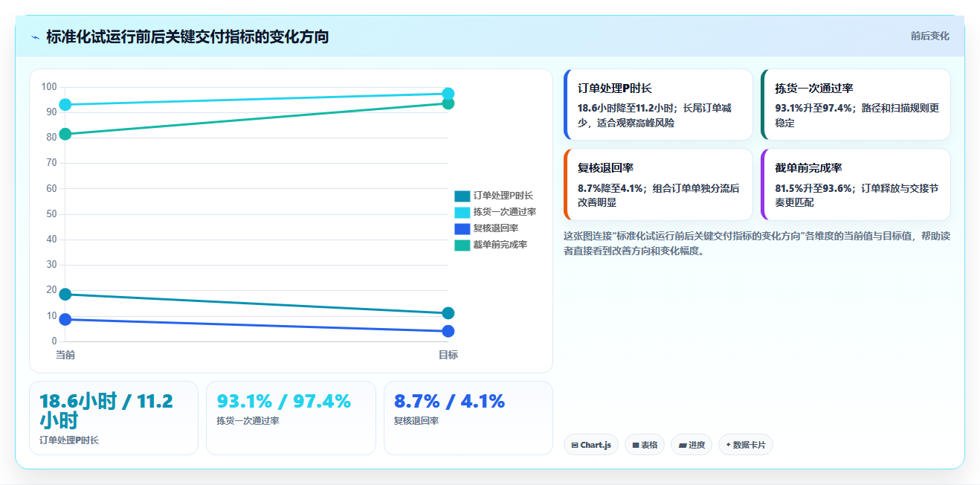This screenshot has width=980, height=485.
Task: Click the chart description paragraph text
Action: click(x=756, y=243)
